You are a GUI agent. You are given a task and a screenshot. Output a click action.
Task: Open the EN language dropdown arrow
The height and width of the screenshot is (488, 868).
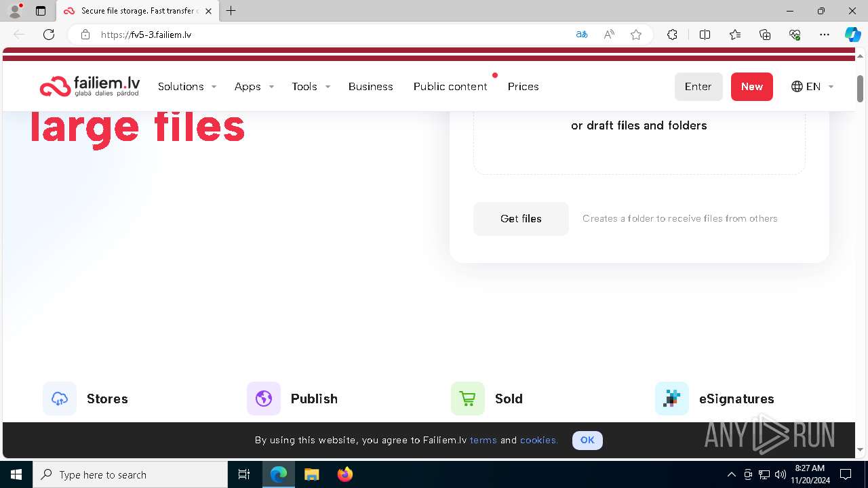tap(831, 87)
